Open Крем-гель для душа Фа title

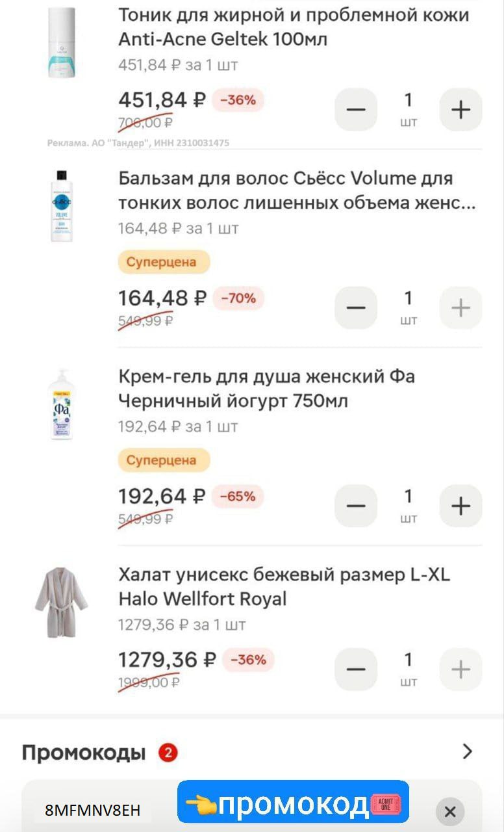coord(266,389)
